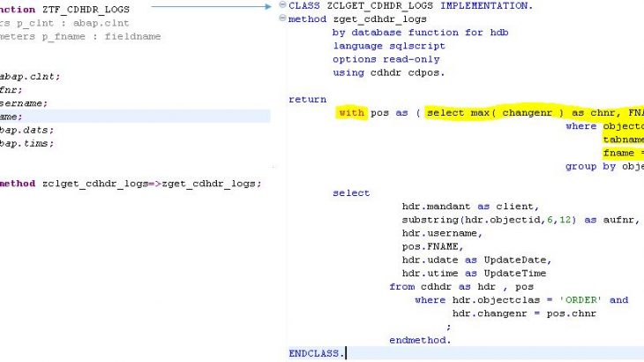
Task: Click the substring(hdr.objectid,6,12) expression
Action: click(x=487, y=220)
